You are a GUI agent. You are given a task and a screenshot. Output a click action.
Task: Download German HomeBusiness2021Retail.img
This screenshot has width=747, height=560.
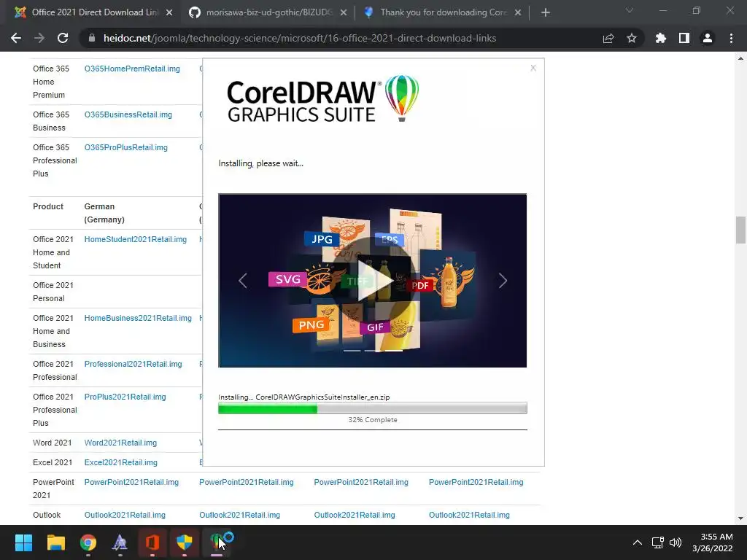pyautogui.click(x=138, y=318)
